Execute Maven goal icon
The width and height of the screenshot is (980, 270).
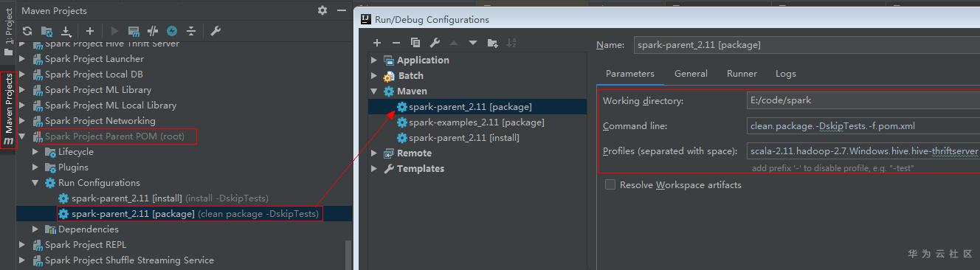tap(134, 31)
